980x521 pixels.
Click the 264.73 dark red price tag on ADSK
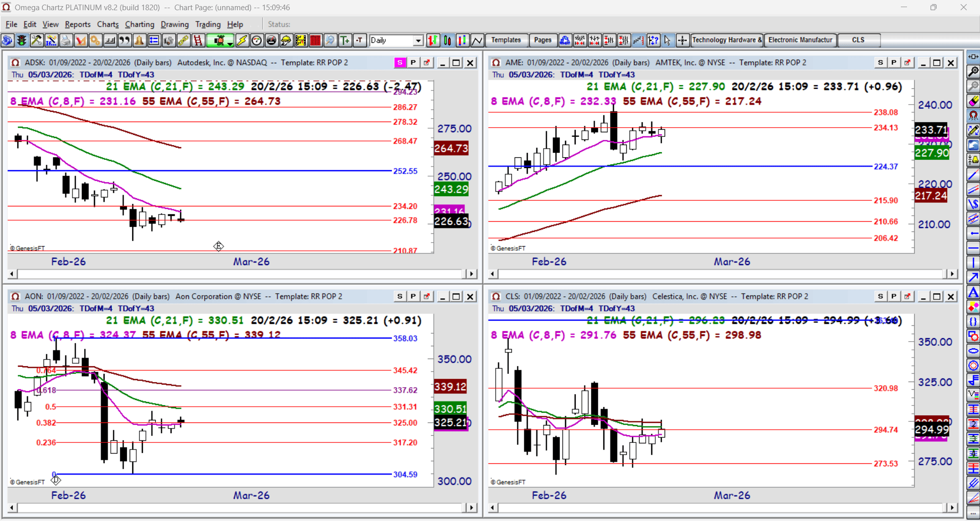point(451,149)
